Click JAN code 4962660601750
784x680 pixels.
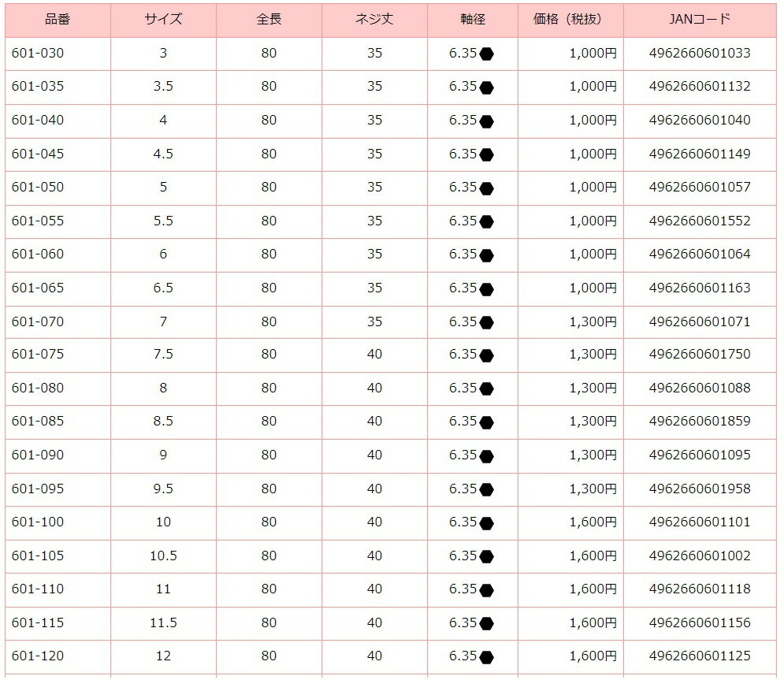700,354
